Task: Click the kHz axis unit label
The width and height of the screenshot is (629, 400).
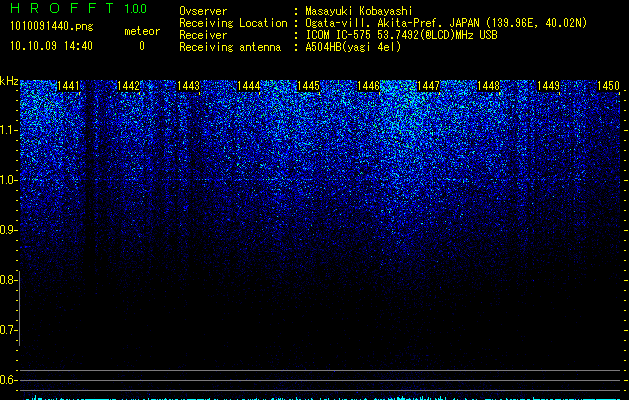Action: 9,81
